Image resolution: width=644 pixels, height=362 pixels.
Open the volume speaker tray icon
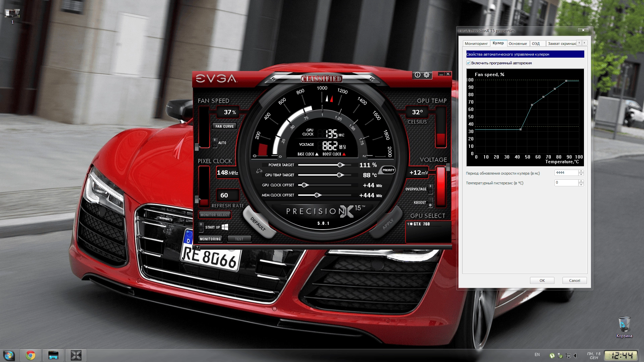click(x=576, y=355)
